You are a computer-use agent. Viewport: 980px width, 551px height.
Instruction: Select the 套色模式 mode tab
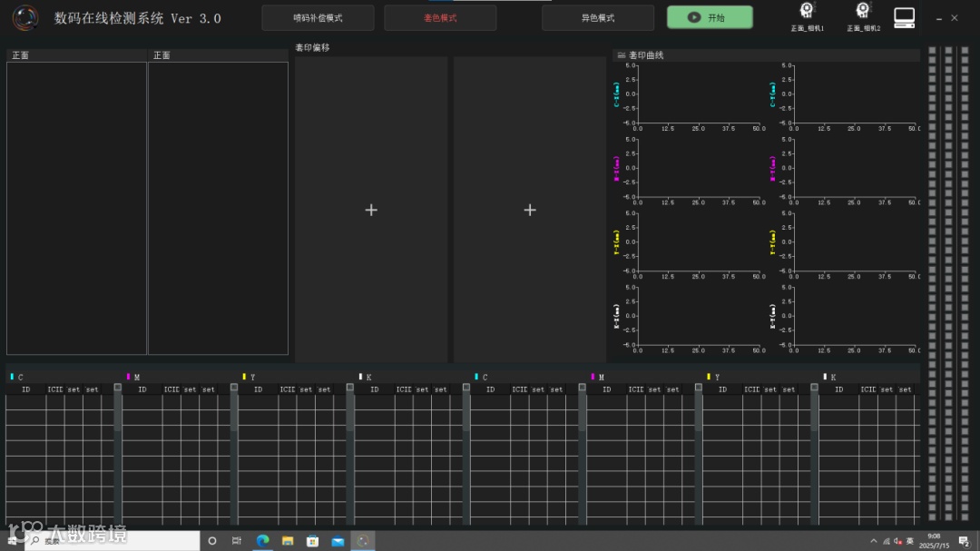pos(440,17)
